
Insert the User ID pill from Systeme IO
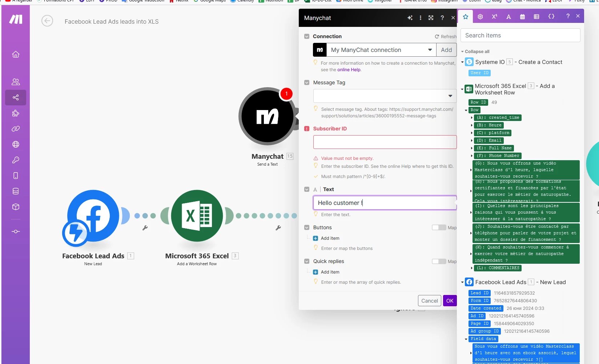click(x=479, y=73)
